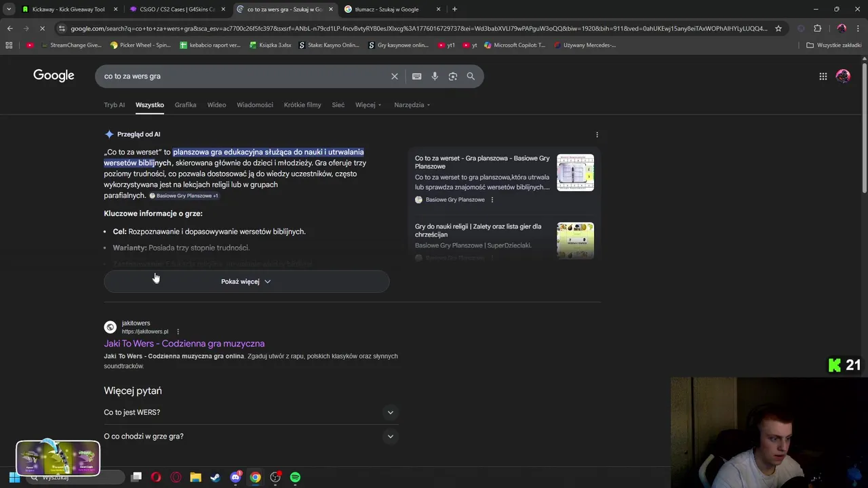Select the Wszystko results tab

coord(149,105)
